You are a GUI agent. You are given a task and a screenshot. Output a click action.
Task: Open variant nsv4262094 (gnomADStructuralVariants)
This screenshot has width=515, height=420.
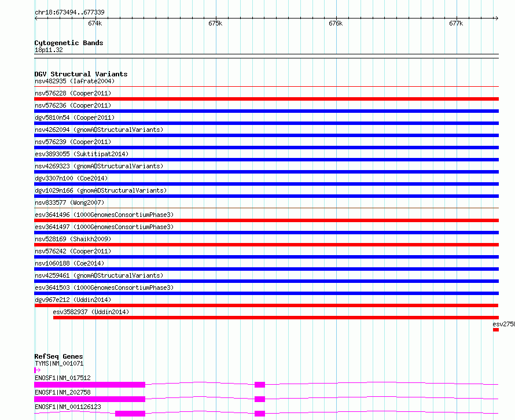pyautogui.click(x=99, y=130)
